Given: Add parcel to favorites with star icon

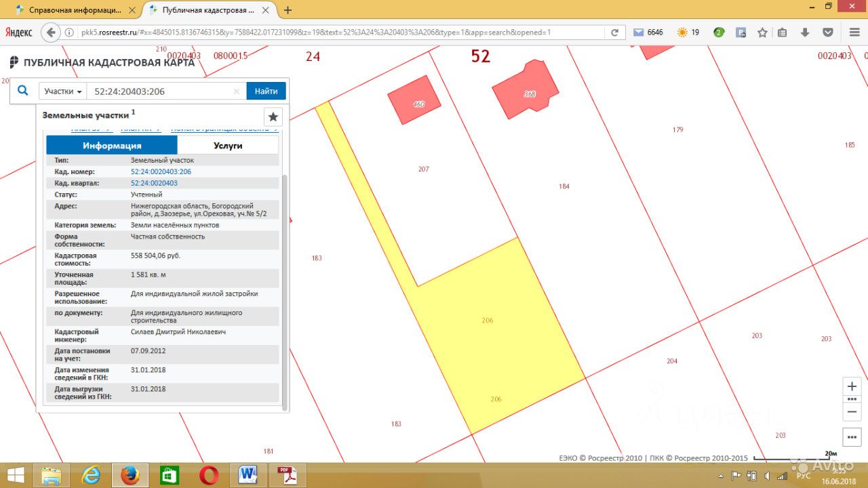Looking at the screenshot, I should [273, 117].
